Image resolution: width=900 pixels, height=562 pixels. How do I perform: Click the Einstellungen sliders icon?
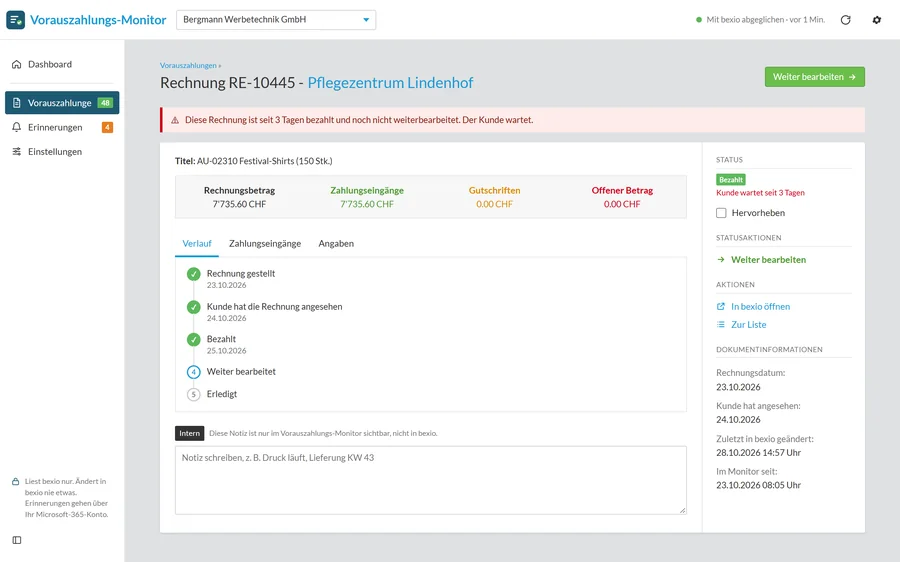17,152
